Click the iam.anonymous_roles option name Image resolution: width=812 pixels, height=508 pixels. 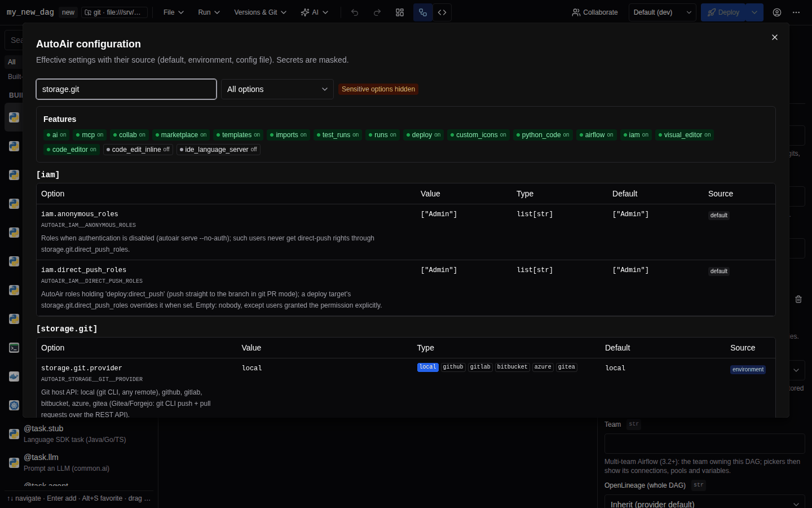pyautogui.click(x=80, y=214)
